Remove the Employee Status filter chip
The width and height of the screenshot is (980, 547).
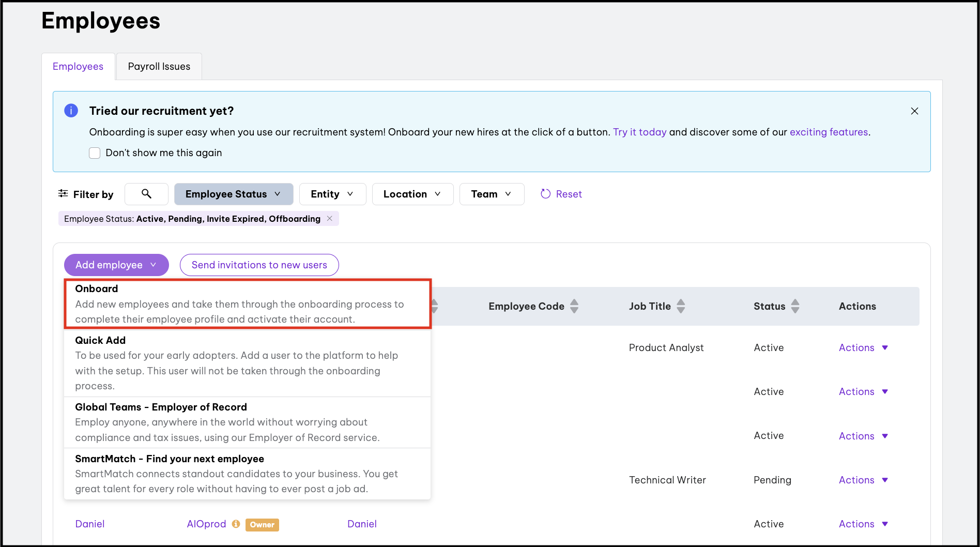pyautogui.click(x=330, y=219)
